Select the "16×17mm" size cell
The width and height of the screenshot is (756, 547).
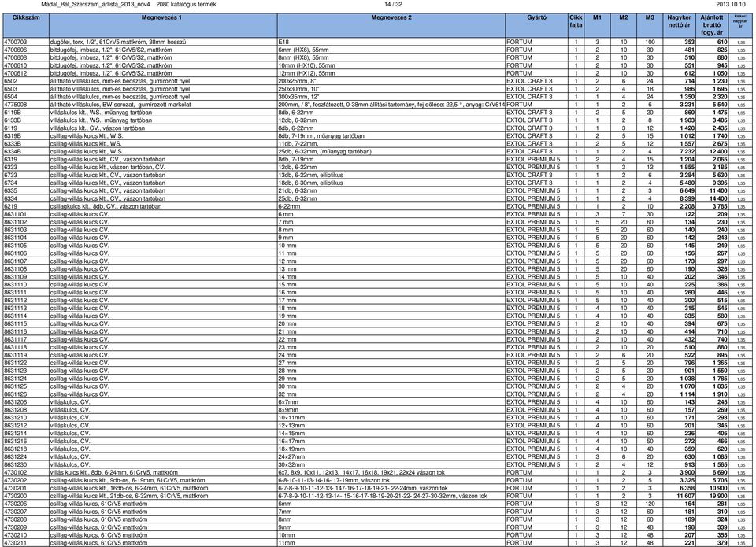click(x=291, y=442)
